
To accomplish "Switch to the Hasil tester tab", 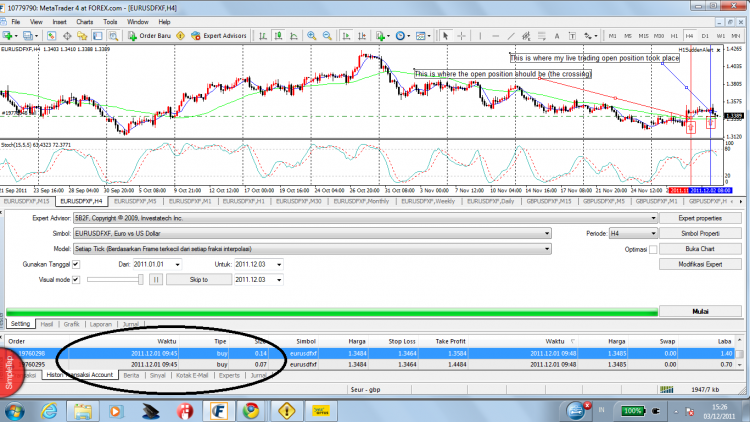I will tap(47, 324).
